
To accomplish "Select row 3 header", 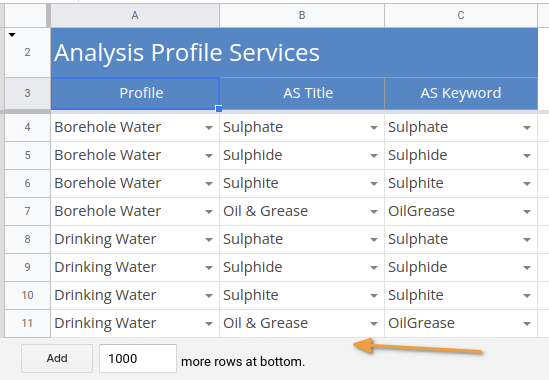I will (27, 94).
